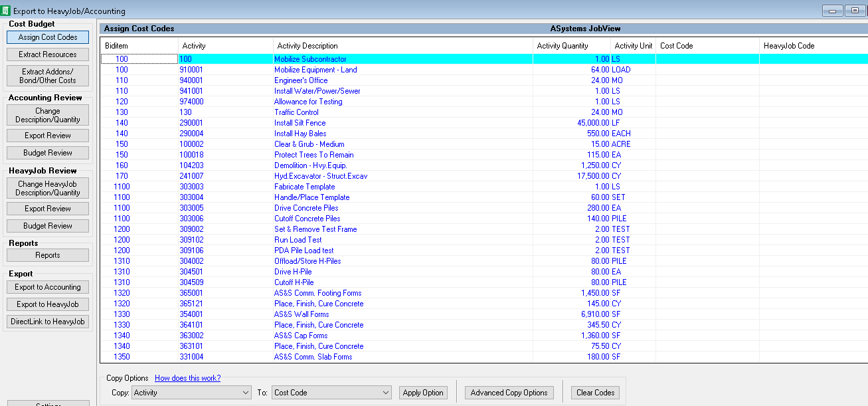
Task: Launch "DirectLink to HeavyJob"
Action: point(47,321)
